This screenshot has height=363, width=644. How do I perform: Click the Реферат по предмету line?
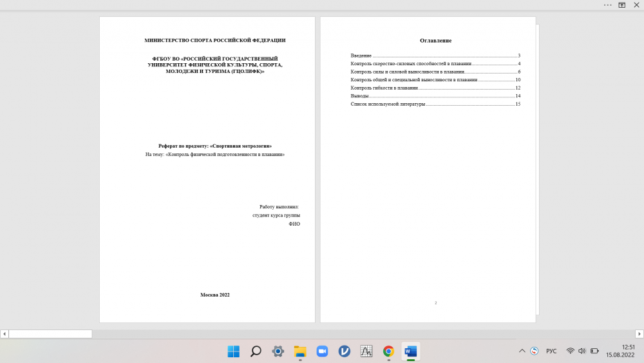tap(215, 146)
